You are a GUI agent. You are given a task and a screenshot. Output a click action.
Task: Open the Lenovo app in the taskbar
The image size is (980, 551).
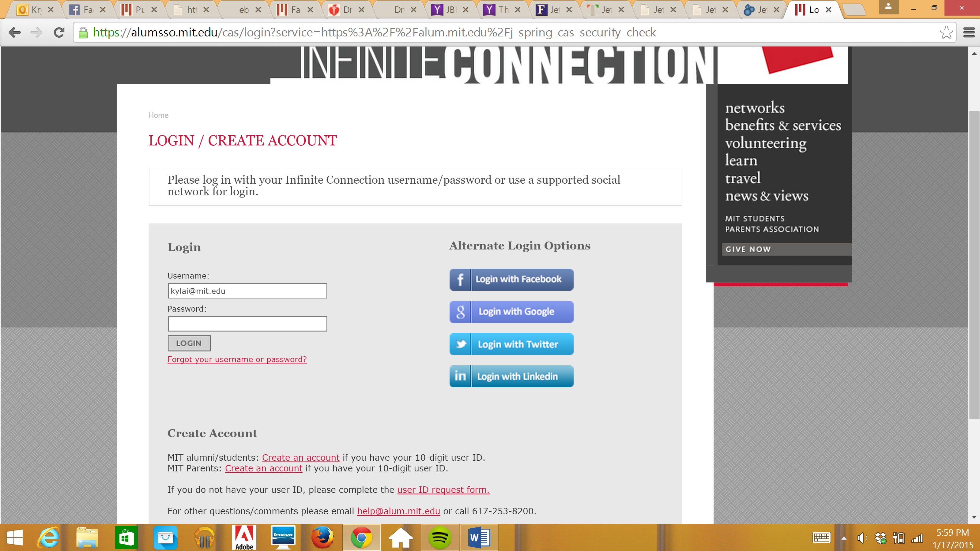(x=283, y=537)
